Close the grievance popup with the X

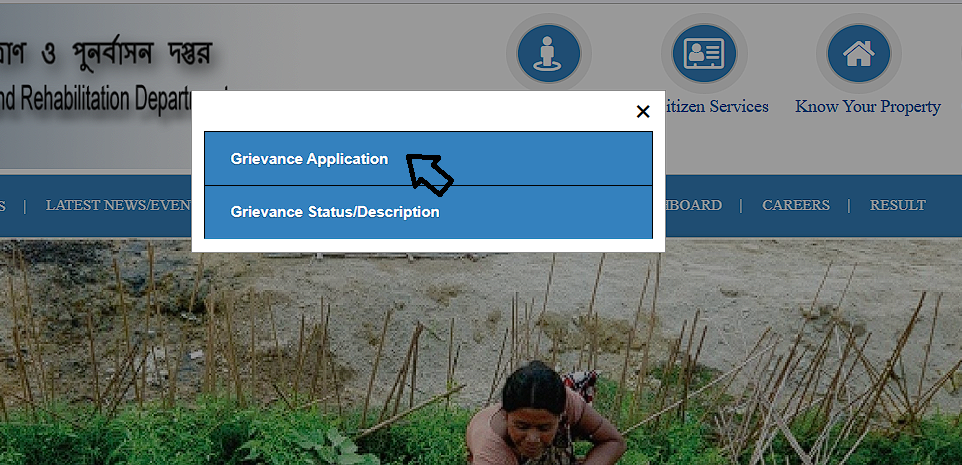[642, 112]
